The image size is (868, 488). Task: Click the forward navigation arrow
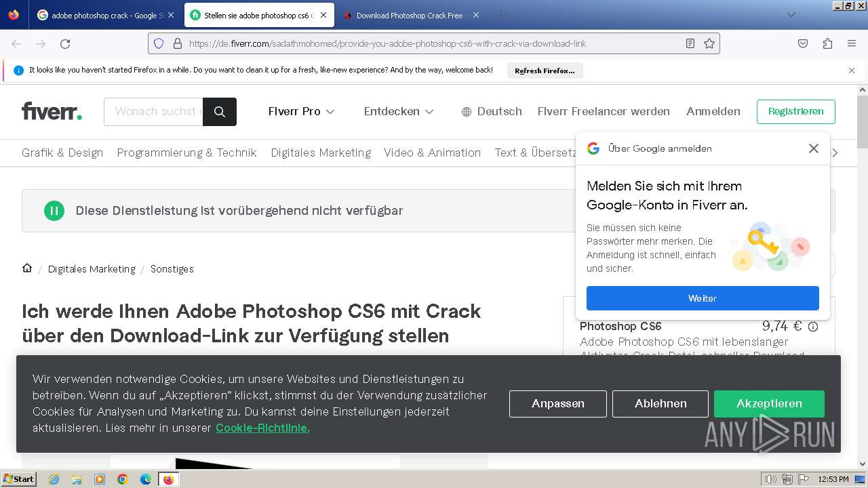41,43
